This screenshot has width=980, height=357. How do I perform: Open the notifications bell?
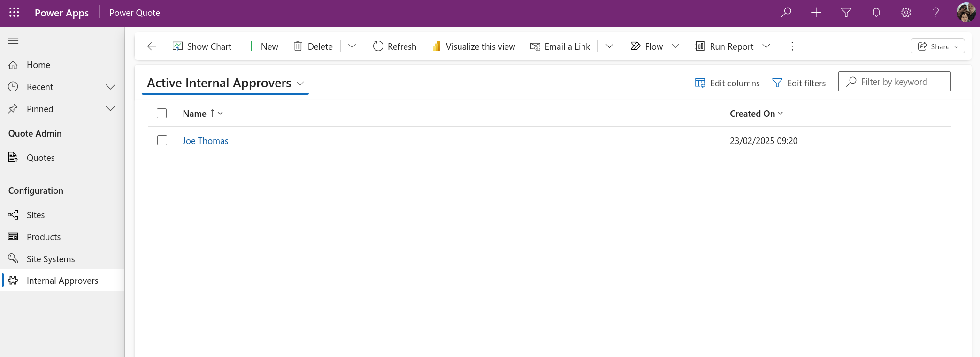(876, 13)
